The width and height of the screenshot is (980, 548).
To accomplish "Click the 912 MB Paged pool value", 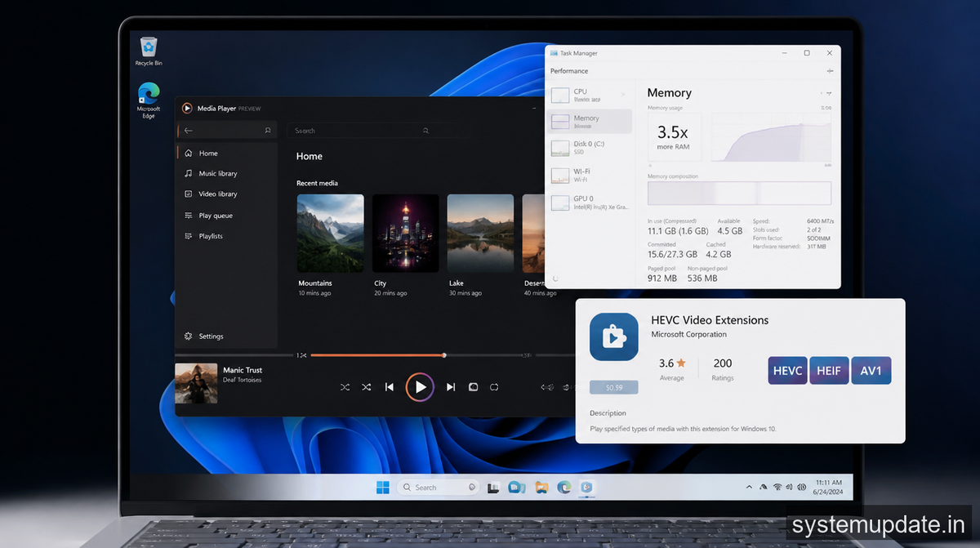I will pyautogui.click(x=662, y=278).
